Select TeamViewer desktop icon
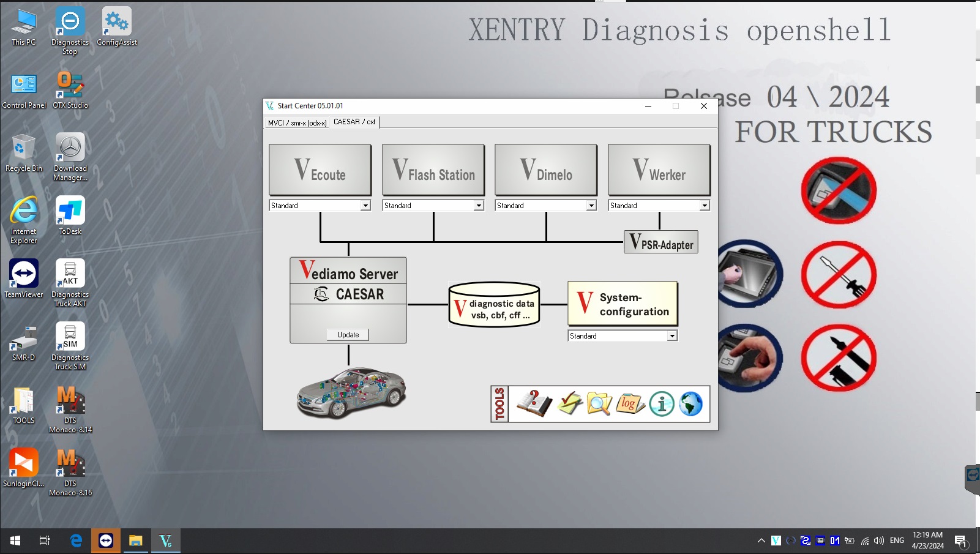The width and height of the screenshot is (980, 554). click(x=24, y=279)
